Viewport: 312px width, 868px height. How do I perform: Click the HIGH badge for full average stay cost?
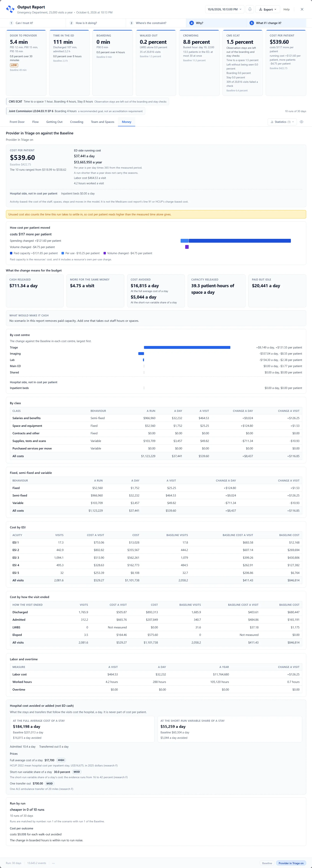click(x=61, y=760)
